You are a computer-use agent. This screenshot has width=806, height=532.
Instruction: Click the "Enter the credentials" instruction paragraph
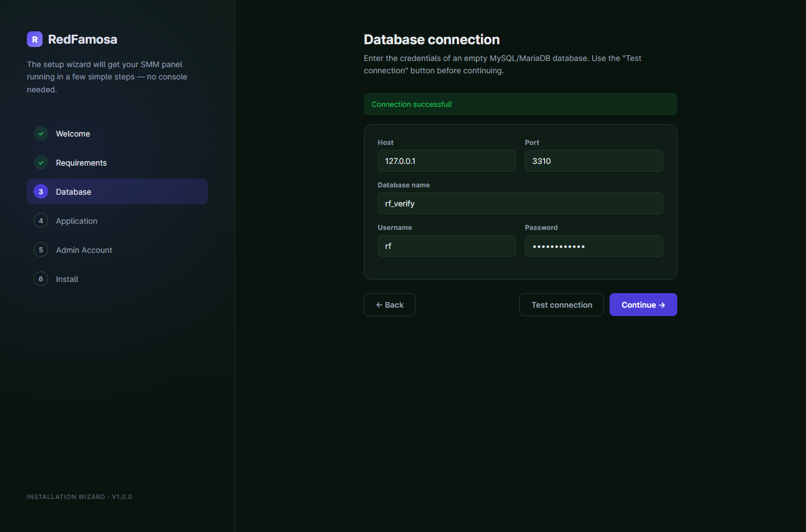point(503,64)
